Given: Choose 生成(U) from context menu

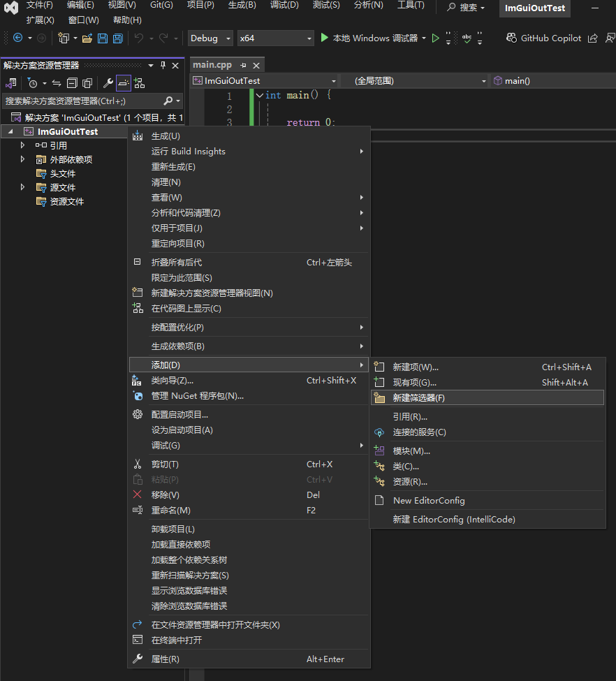Looking at the screenshot, I should (249, 136).
